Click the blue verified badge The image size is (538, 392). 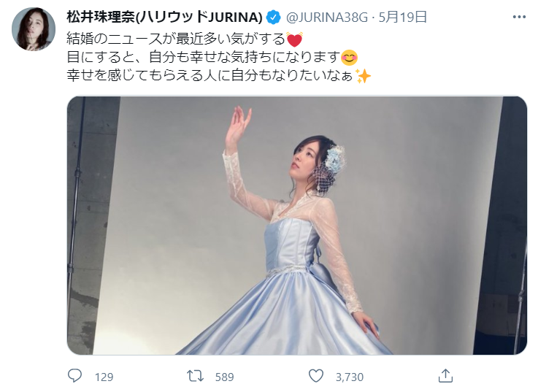pyautogui.click(x=274, y=17)
